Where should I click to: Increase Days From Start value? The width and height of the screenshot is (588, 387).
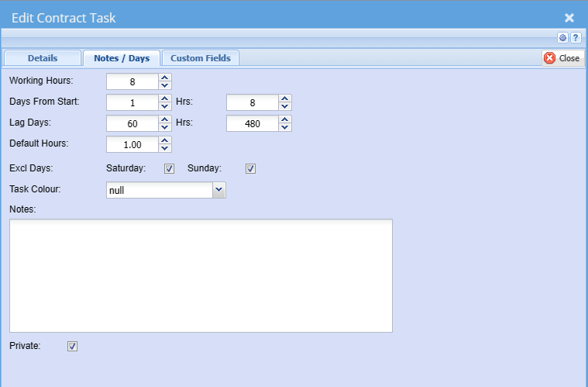pos(165,98)
